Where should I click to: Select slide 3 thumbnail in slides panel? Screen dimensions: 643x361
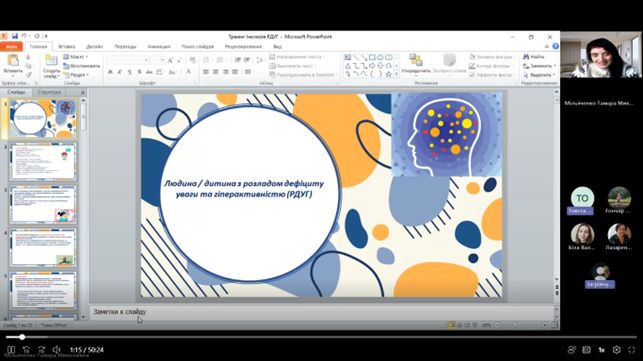[x=43, y=205]
